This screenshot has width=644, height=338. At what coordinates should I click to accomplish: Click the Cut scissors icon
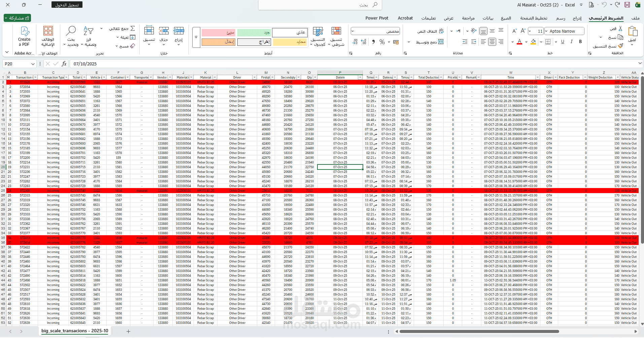[x=620, y=29]
